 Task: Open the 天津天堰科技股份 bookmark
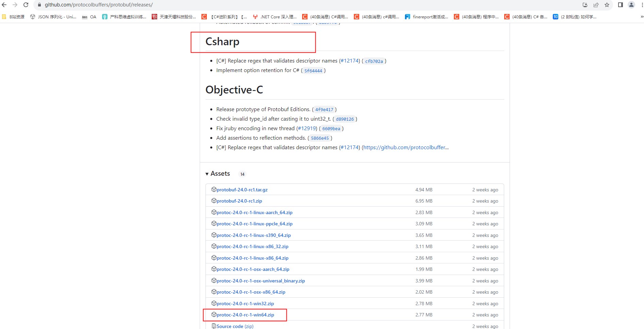pos(174,17)
